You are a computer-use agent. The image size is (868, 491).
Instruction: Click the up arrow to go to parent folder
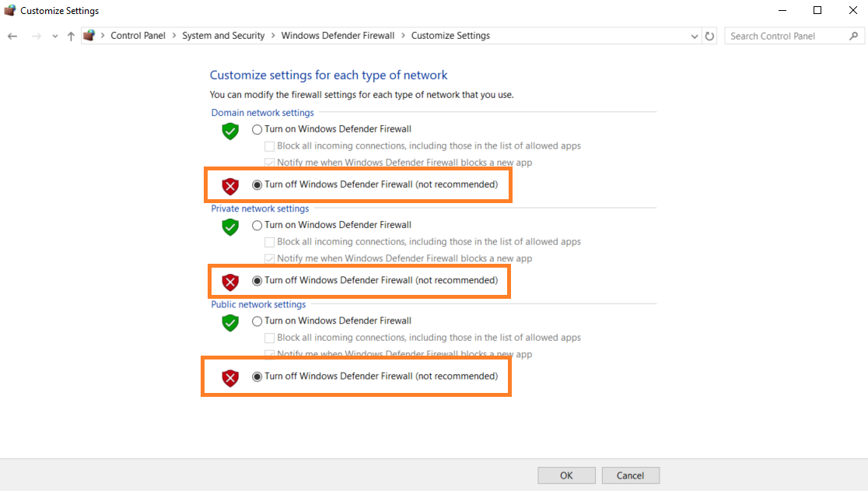click(71, 35)
